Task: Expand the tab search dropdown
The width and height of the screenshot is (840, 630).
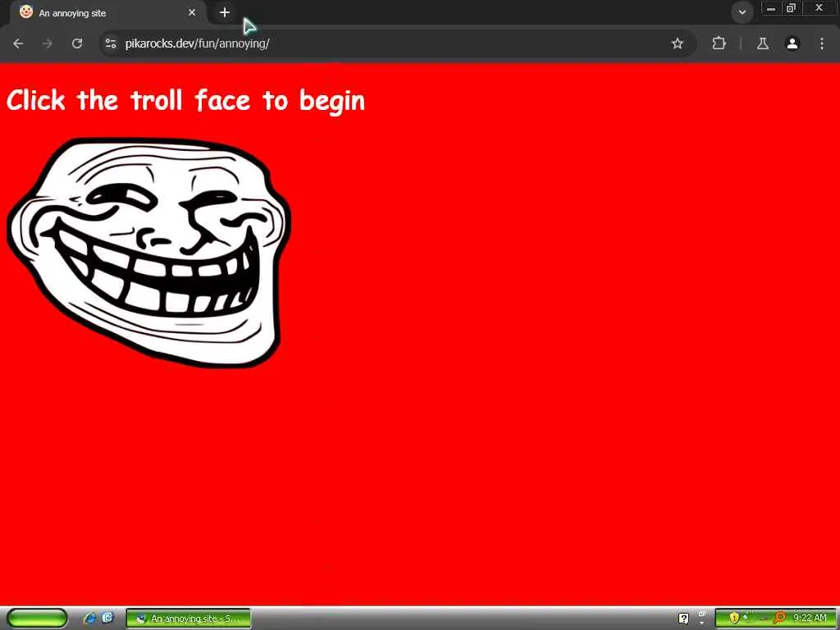Action: pos(742,11)
